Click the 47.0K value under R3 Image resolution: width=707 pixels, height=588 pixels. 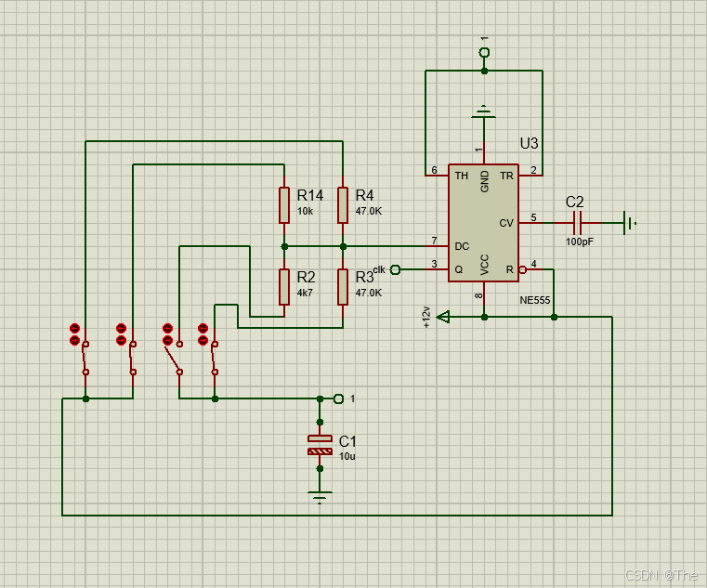(x=369, y=293)
